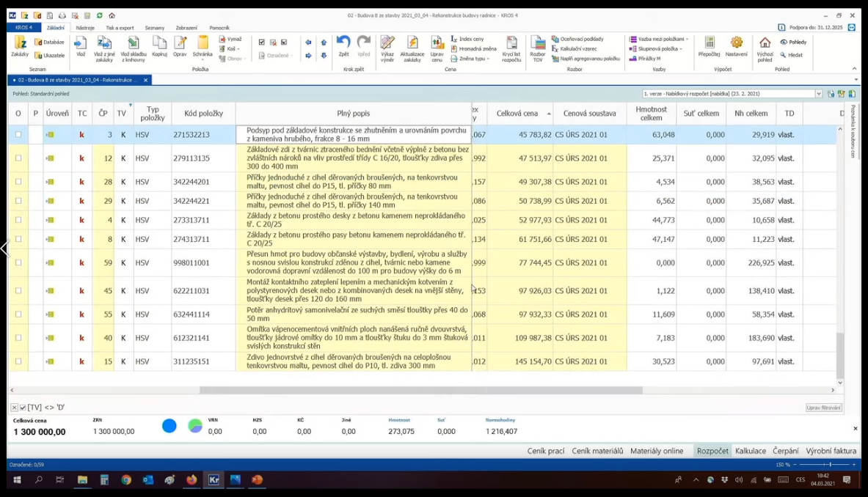Click the Přepočítej calculator icon
This screenshot has width=868, height=497.
(x=709, y=46)
